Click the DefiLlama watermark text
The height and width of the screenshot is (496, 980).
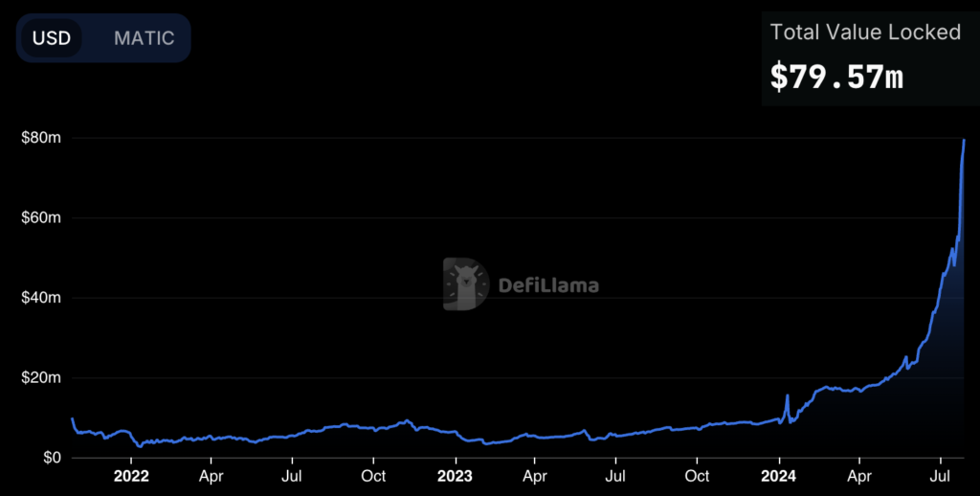point(548,284)
